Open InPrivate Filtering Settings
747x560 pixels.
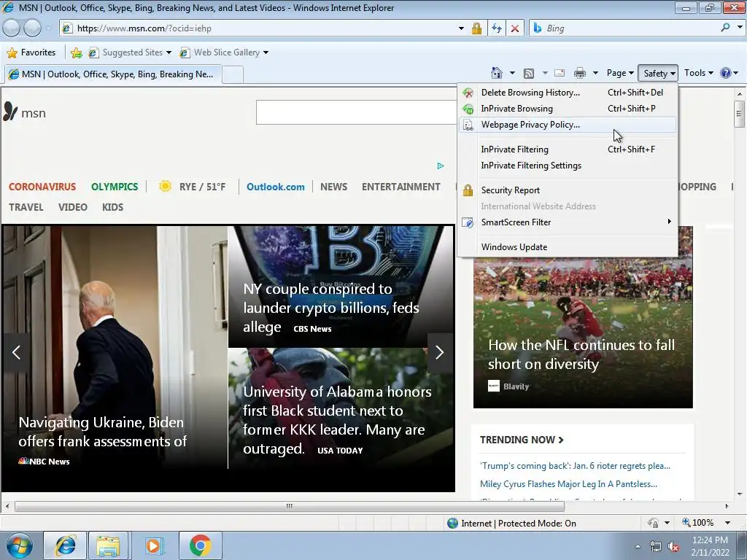point(568,166)
